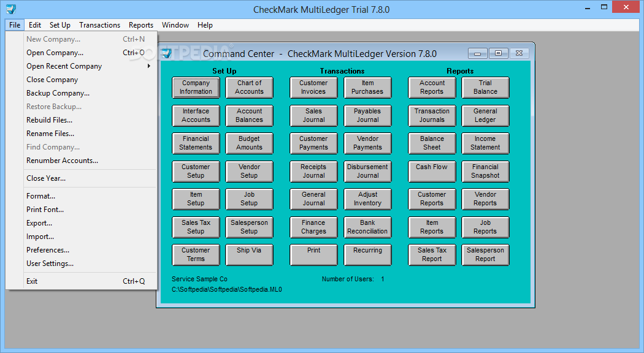
Task: Click the Cash Flow button
Action: [432, 171]
